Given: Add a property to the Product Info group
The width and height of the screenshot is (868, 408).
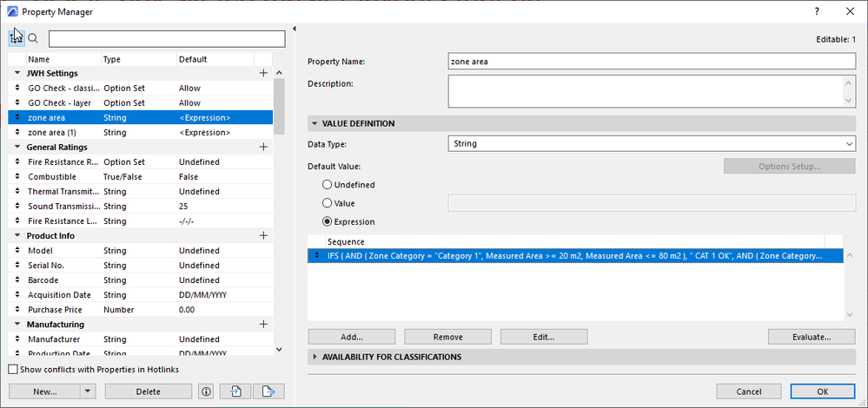Looking at the screenshot, I should pyautogui.click(x=263, y=235).
